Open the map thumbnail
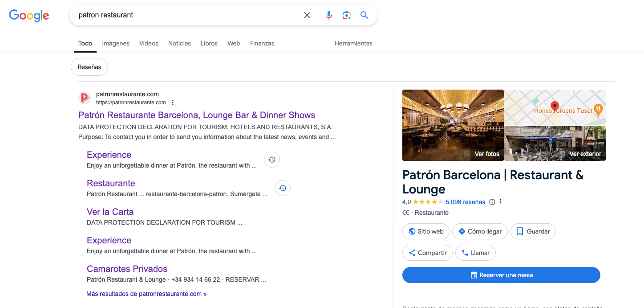The image size is (644, 308). coord(555,107)
